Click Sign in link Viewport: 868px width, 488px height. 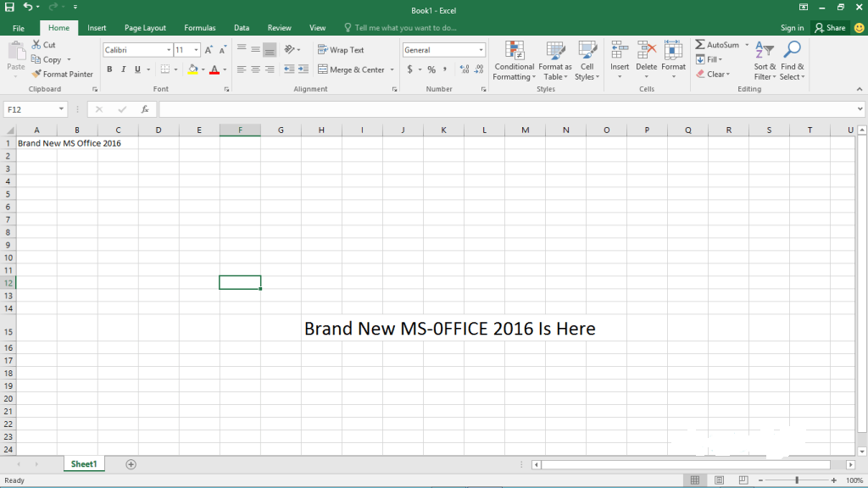[x=793, y=28]
